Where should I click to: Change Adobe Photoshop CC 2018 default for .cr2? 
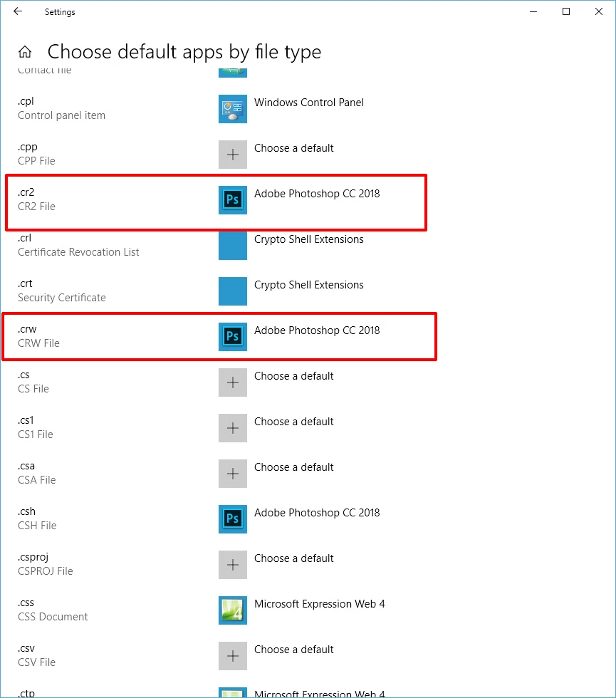(317, 194)
